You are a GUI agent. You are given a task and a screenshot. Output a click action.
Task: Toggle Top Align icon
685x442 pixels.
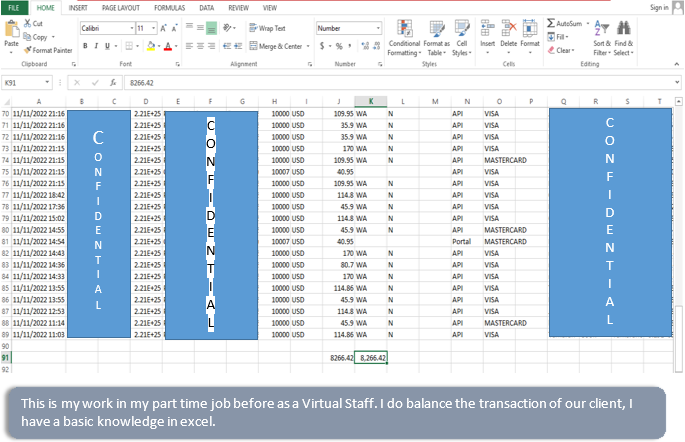[x=189, y=28]
